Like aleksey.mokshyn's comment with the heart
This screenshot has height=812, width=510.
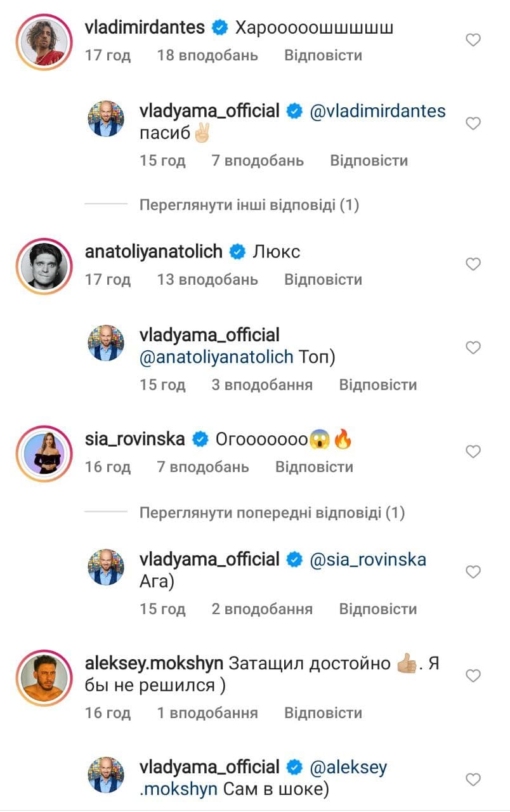[x=473, y=676]
